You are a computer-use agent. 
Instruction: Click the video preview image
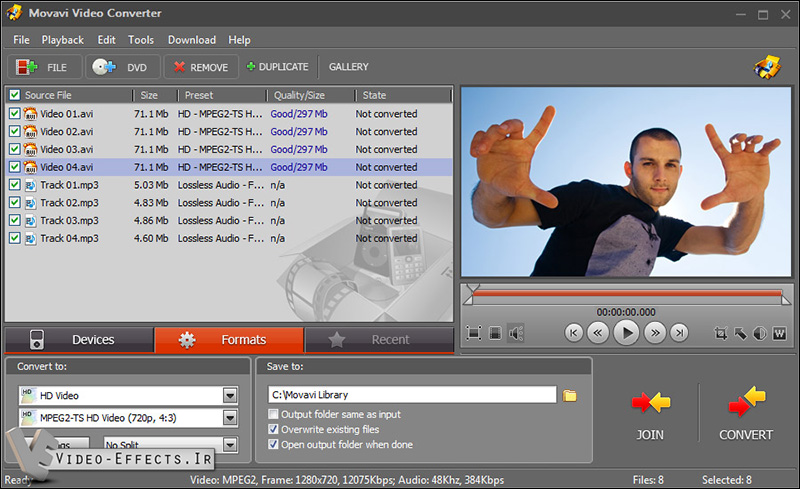tap(626, 182)
